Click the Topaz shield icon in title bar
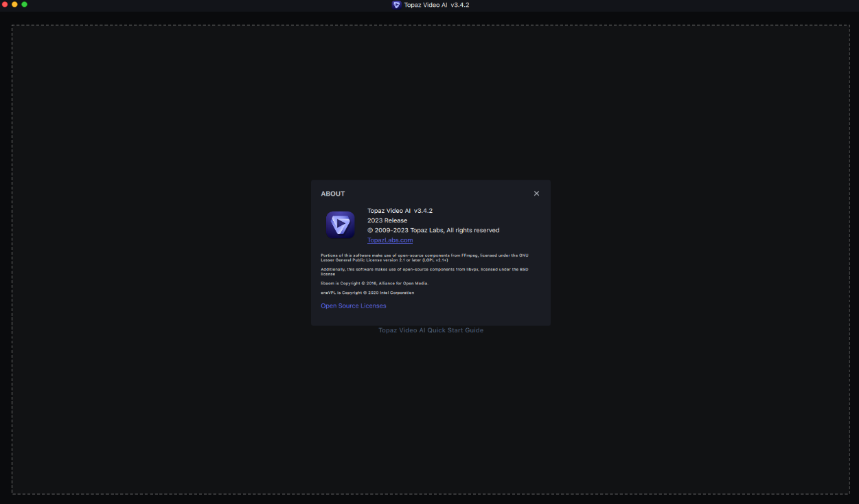Image resolution: width=859 pixels, height=504 pixels. click(x=396, y=5)
